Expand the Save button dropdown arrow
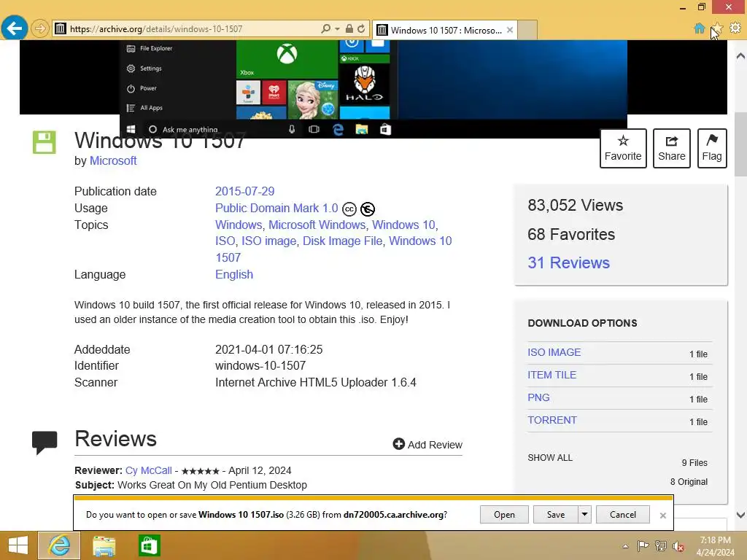Screen dimensions: 747x560 (x=584, y=514)
